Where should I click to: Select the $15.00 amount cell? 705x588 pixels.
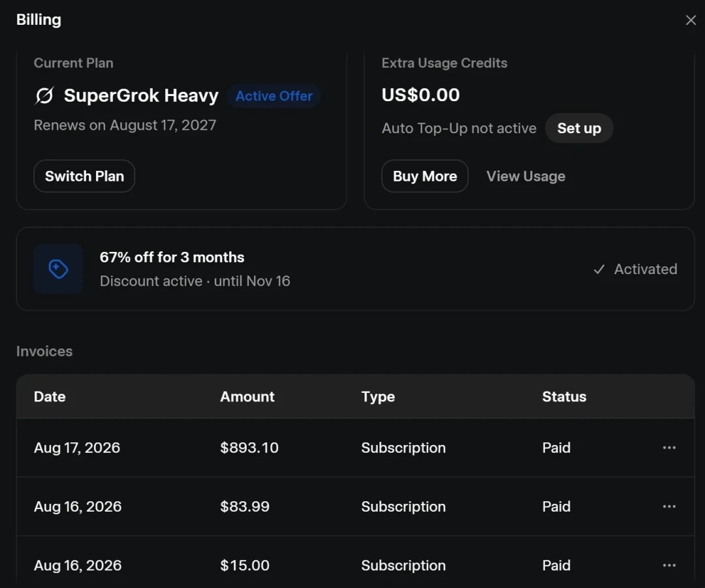point(245,566)
